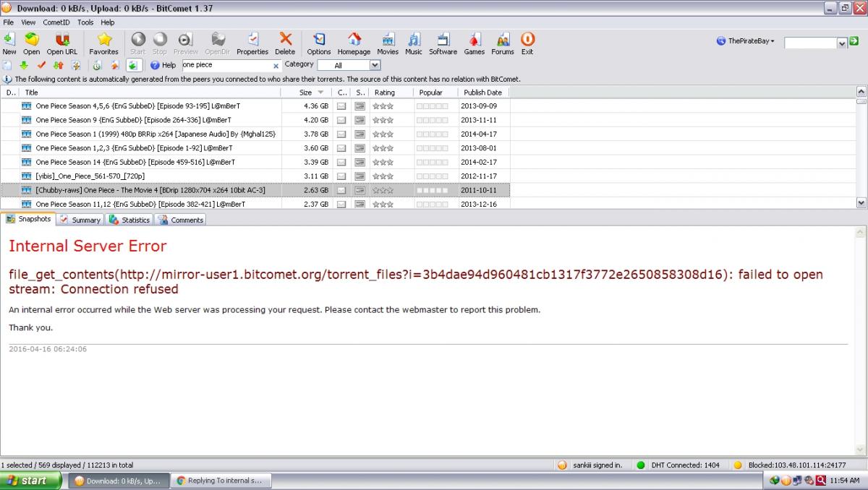Switch to the Snapshots tab

29,219
